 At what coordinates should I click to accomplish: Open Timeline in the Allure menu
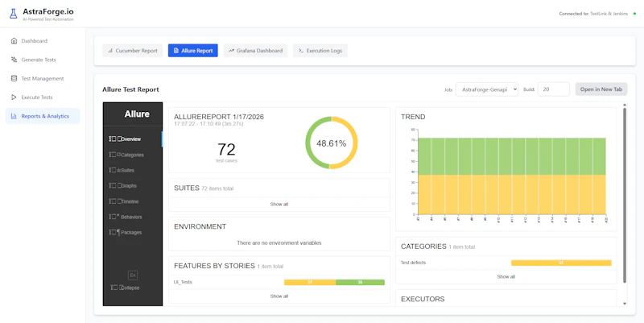(x=133, y=201)
